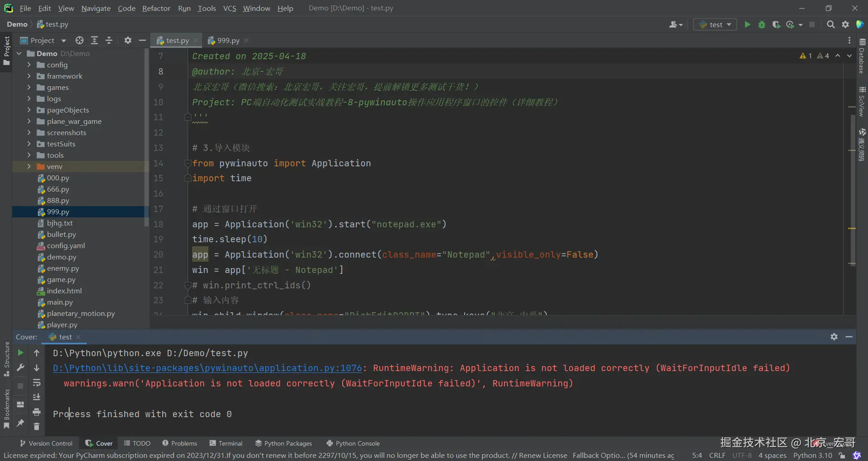Viewport: 868px width, 461px height.
Task: Expand the venv folder node
Action: 29,166
